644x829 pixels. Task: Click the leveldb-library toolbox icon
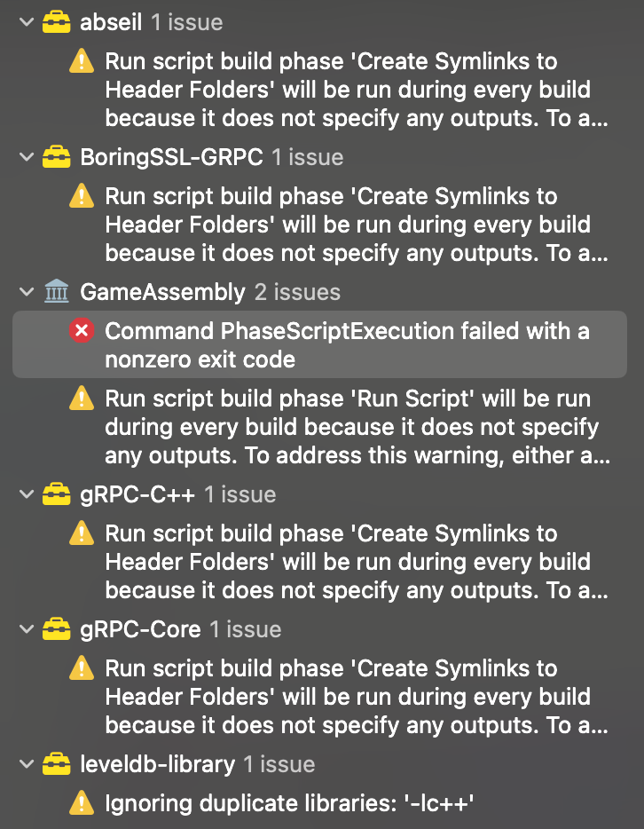tap(56, 764)
